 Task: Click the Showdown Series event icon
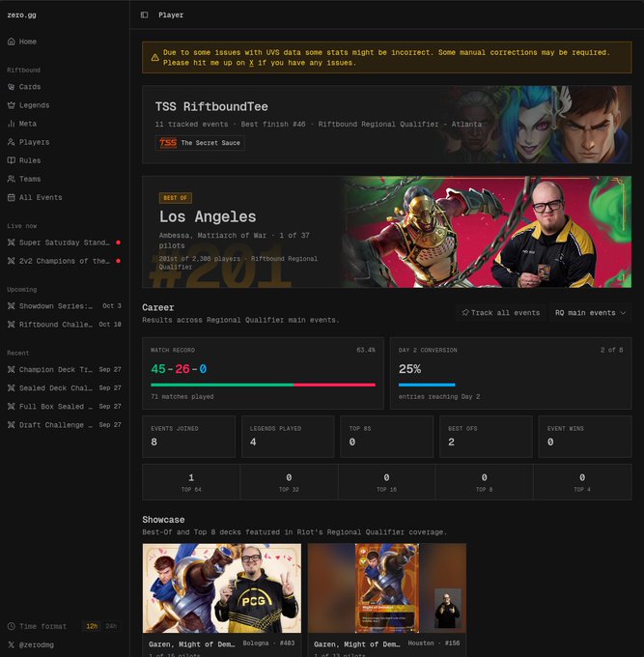pos(12,306)
